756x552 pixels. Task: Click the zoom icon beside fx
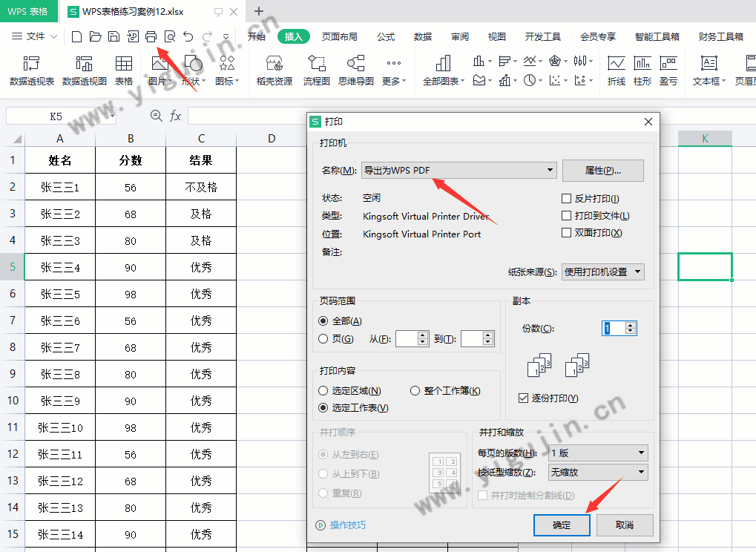157,116
